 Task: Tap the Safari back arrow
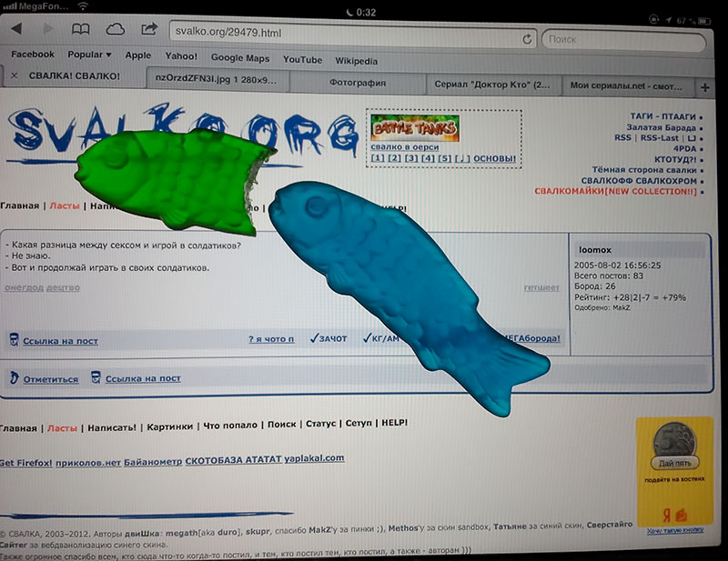16,29
